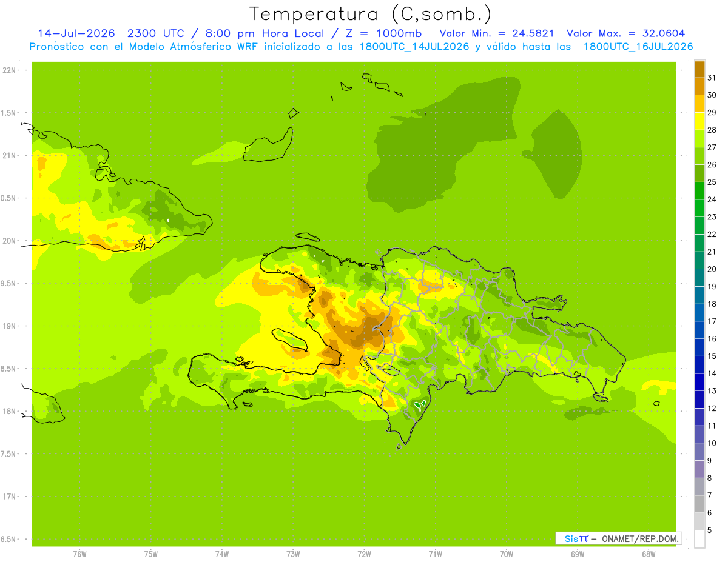The width and height of the screenshot is (728, 562).
Task: Click "1800UTC_16JUL2026" valid-until time text
Action: (x=638, y=47)
